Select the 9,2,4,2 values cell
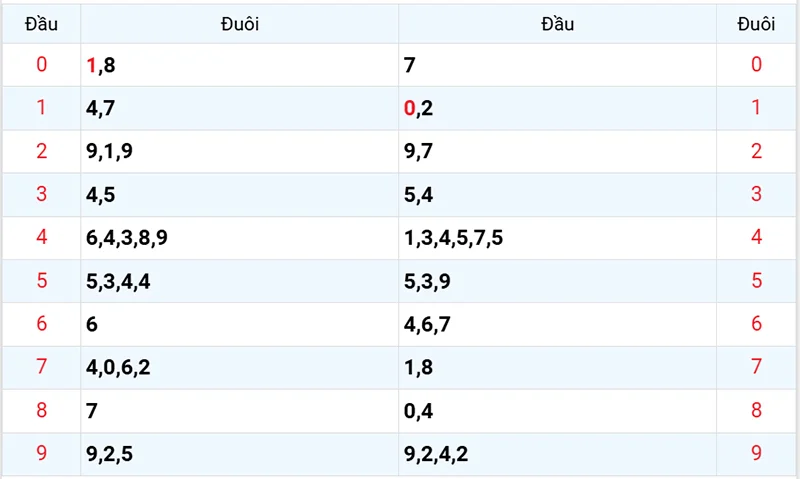The image size is (800, 479). click(436, 454)
